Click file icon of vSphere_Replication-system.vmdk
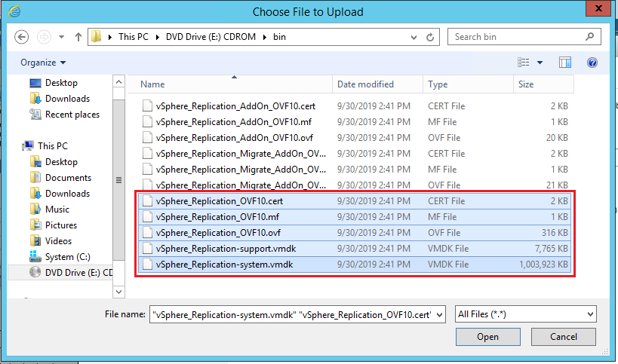 point(147,264)
